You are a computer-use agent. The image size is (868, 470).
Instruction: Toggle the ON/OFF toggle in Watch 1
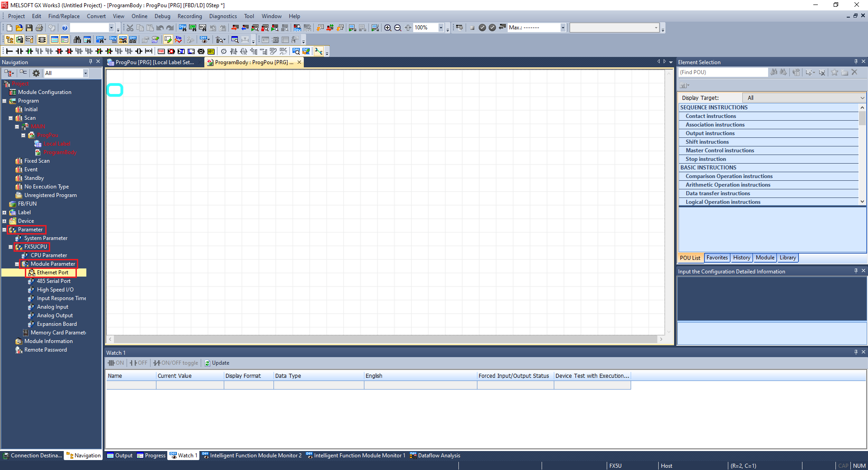pyautogui.click(x=176, y=363)
